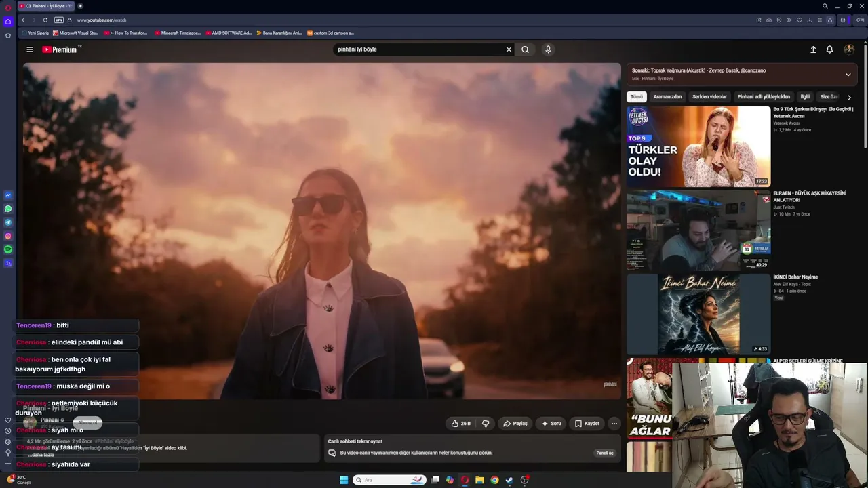Open Chrome from the taskbar
The width and height of the screenshot is (868, 488).
[494, 480]
